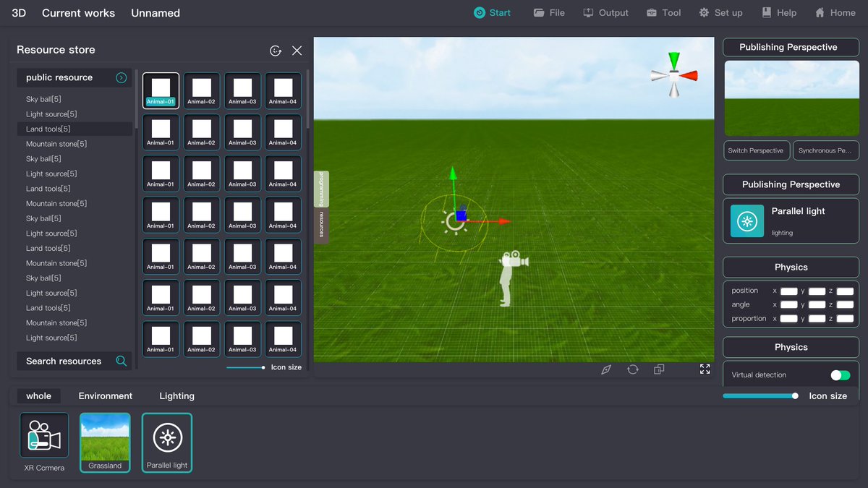This screenshot has height=488, width=868.
Task: Close the Resource store panel
Action: [297, 51]
